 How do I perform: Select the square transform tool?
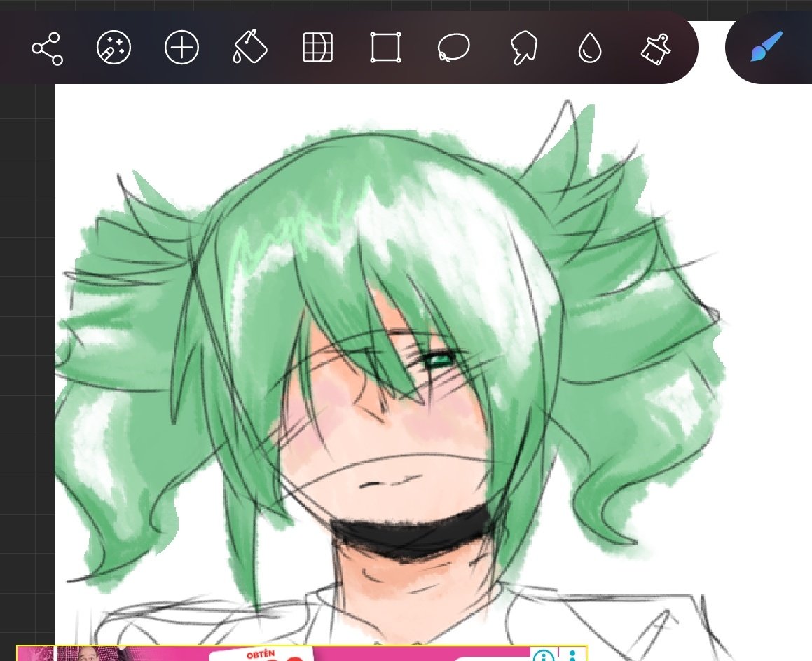[x=385, y=48]
